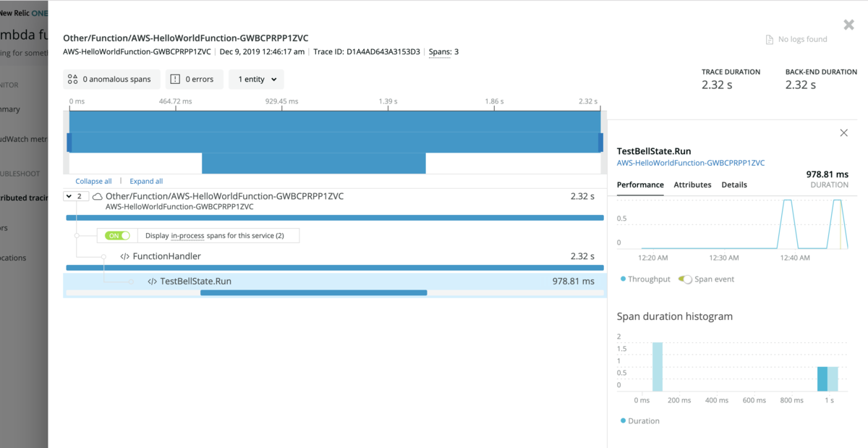Click Trace ID D1A4AD643A3153D3 text

(x=367, y=52)
